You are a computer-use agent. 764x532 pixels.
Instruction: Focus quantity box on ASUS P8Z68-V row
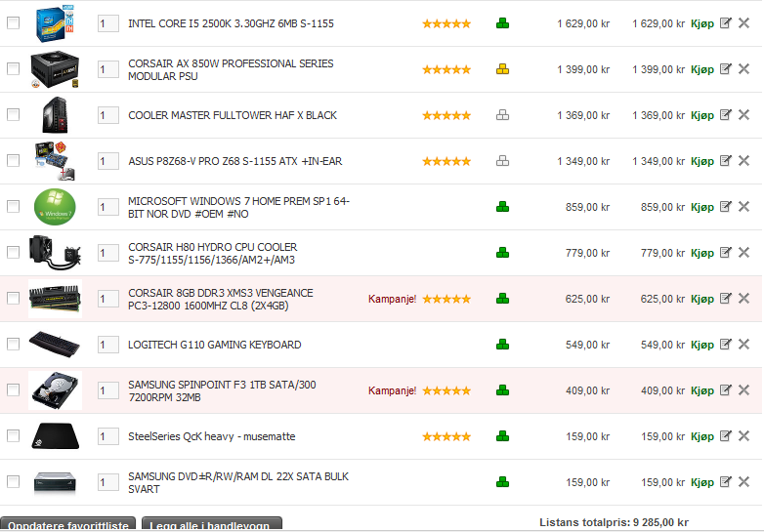click(108, 161)
